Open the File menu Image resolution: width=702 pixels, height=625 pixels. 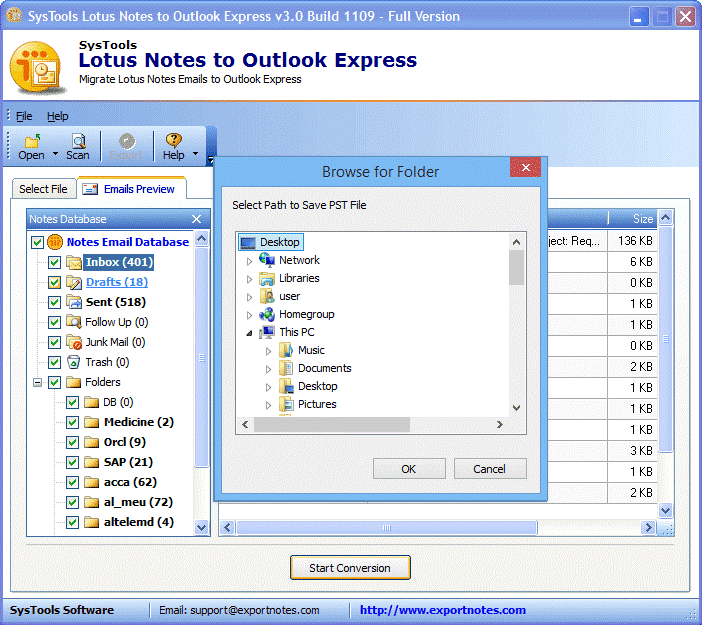[x=24, y=116]
